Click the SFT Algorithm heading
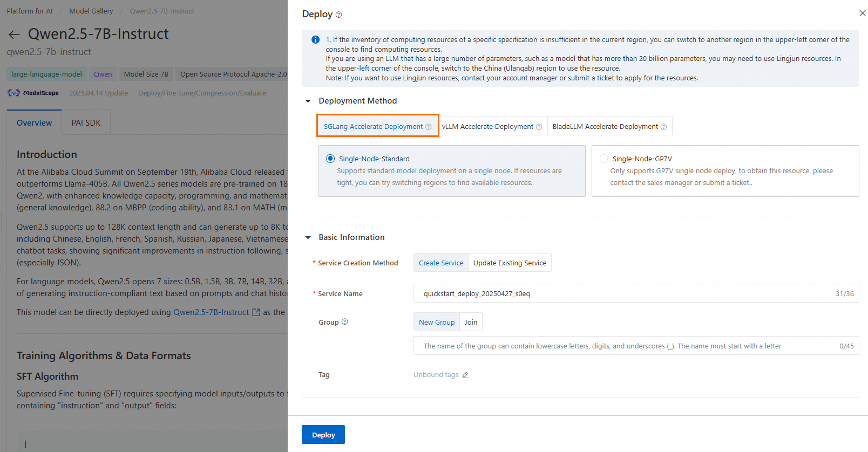This screenshot has height=452, width=868. click(48, 376)
